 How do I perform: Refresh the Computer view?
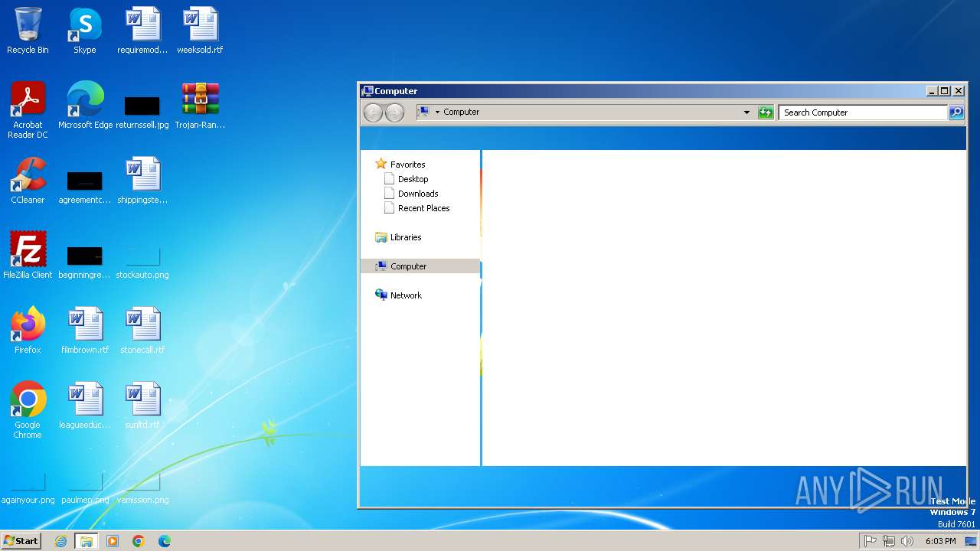coord(766,112)
